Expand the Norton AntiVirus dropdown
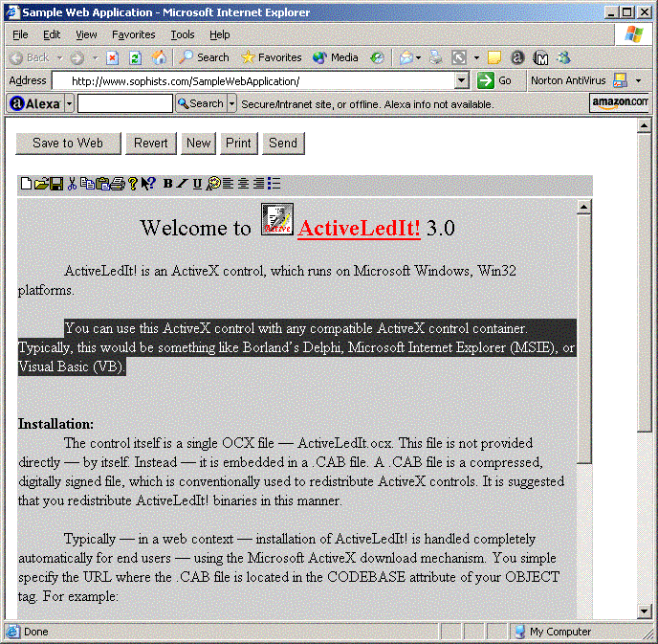Image resolution: width=658 pixels, height=644 pixels. point(637,81)
